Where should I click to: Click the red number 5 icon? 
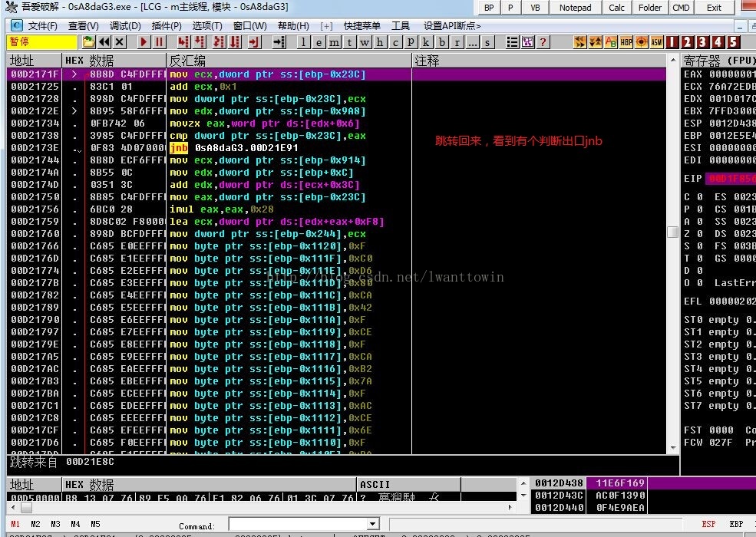[733, 42]
